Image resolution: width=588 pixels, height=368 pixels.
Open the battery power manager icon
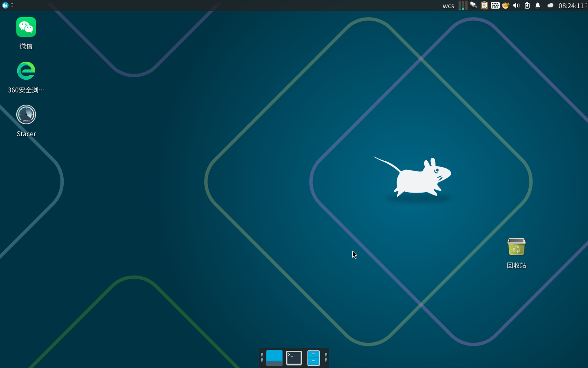(527, 5)
